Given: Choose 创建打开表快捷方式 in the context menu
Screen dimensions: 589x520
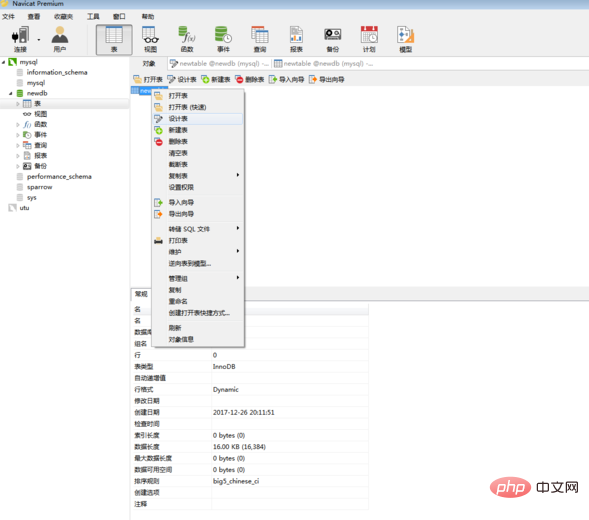Looking at the screenshot, I should point(198,313).
